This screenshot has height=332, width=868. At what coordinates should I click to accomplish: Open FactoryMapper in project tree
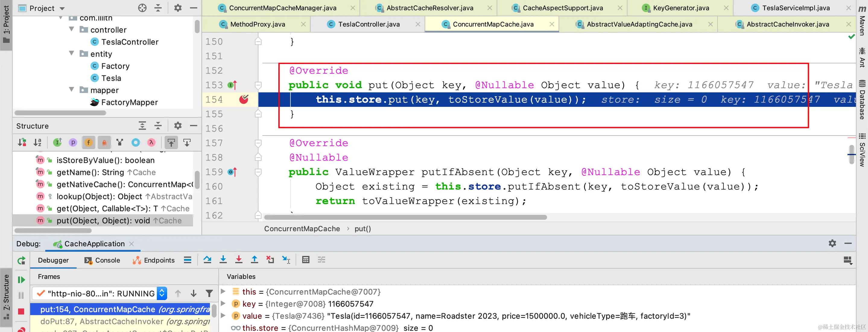point(129,102)
